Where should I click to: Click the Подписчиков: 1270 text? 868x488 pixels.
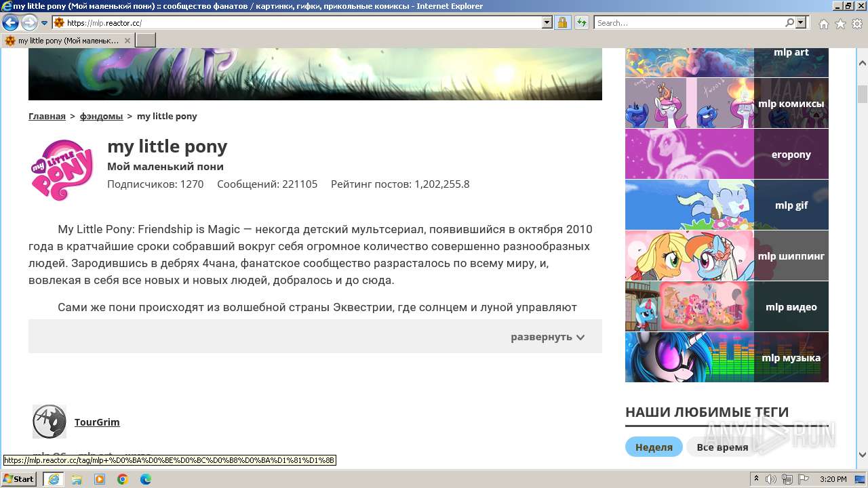(x=155, y=184)
